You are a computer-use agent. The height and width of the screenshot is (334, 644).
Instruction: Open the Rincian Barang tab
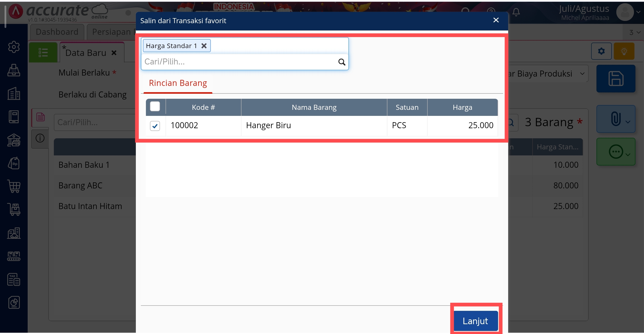pyautogui.click(x=178, y=83)
